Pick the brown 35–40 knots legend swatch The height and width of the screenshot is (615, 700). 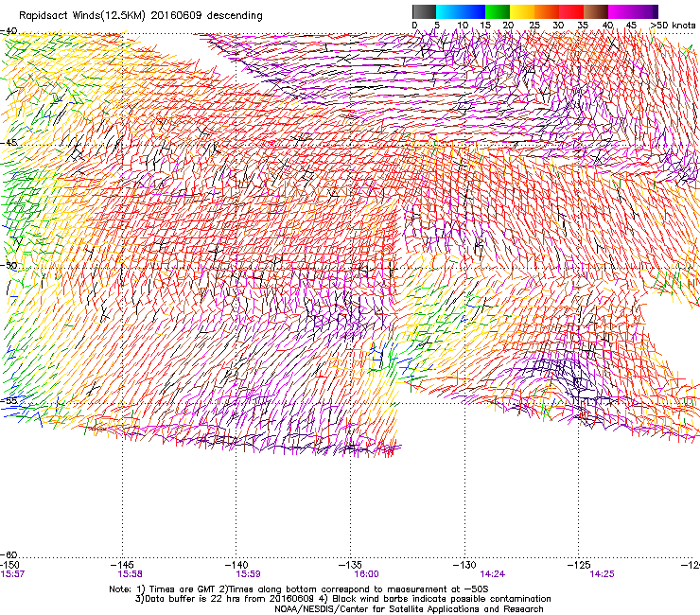coord(596,11)
